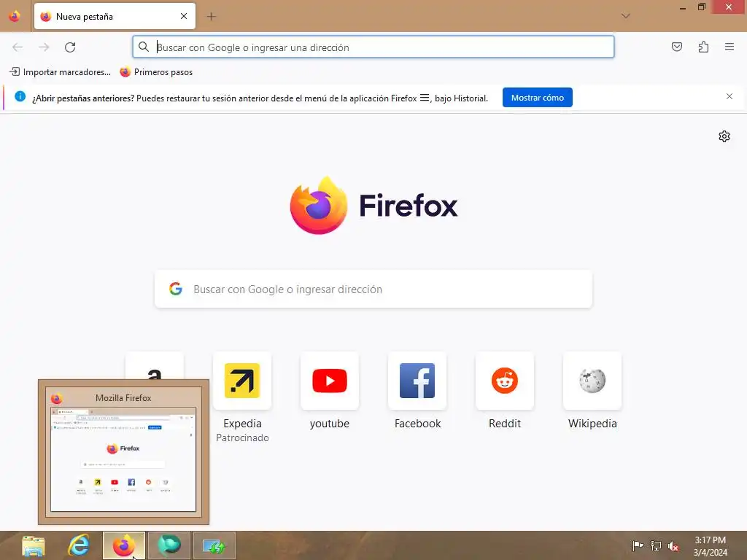Open Save to Pocket icon
747x560 pixels.
[x=676, y=47]
